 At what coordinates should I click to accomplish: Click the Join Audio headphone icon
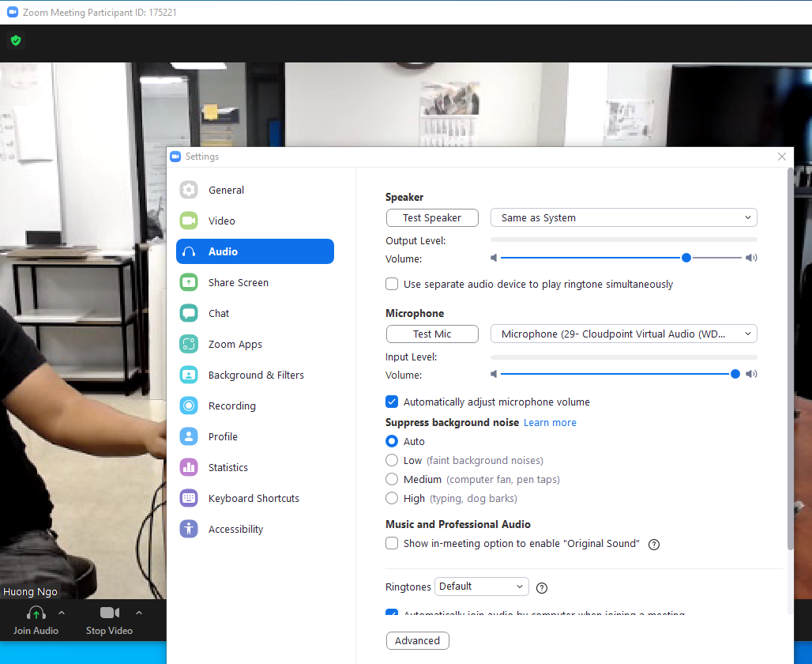pyautogui.click(x=36, y=613)
